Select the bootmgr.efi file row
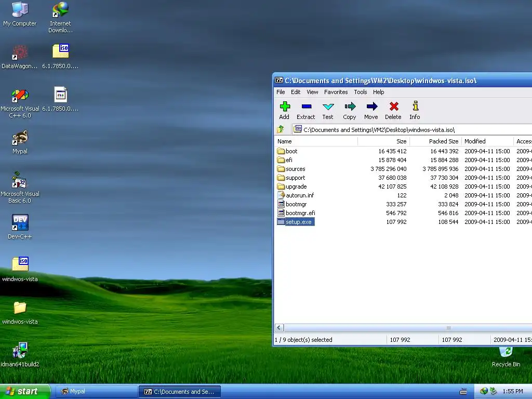 pos(403,212)
